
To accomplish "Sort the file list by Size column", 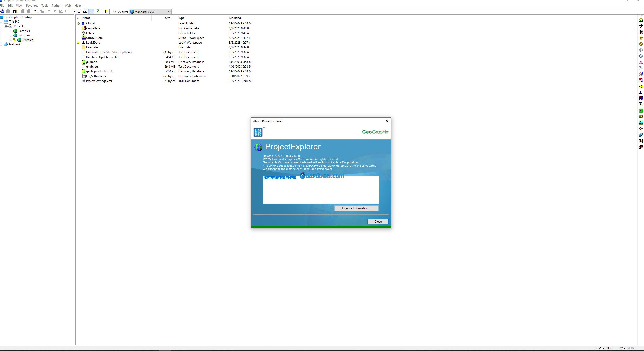I will coord(164,18).
